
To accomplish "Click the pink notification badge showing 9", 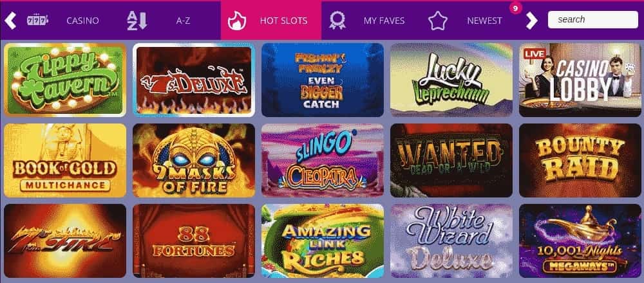I will pos(515,7).
